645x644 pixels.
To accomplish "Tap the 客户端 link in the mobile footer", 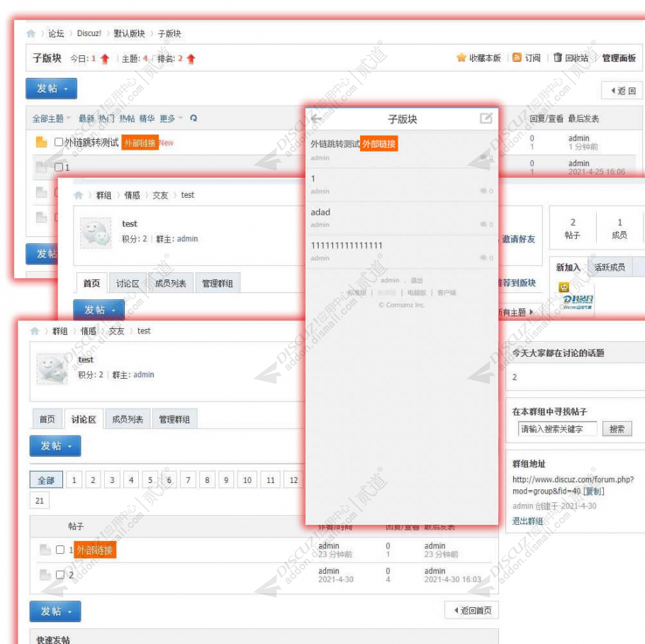I will (x=447, y=293).
